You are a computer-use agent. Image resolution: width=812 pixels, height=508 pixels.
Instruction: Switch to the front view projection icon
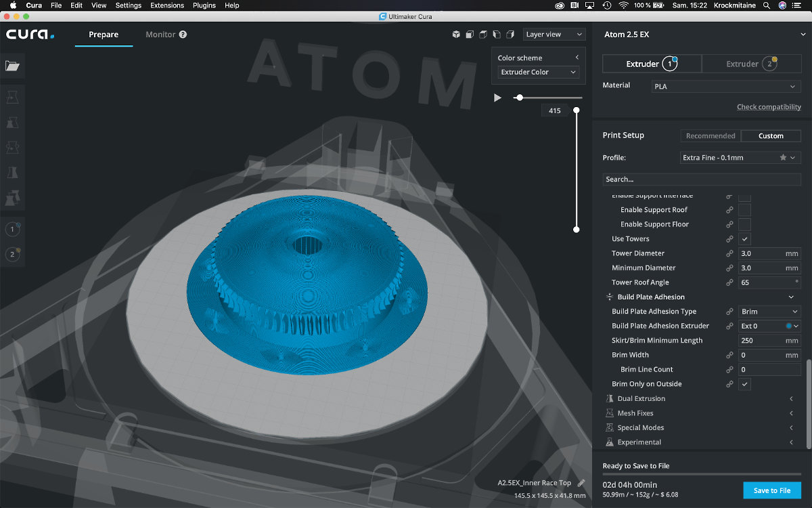click(470, 34)
